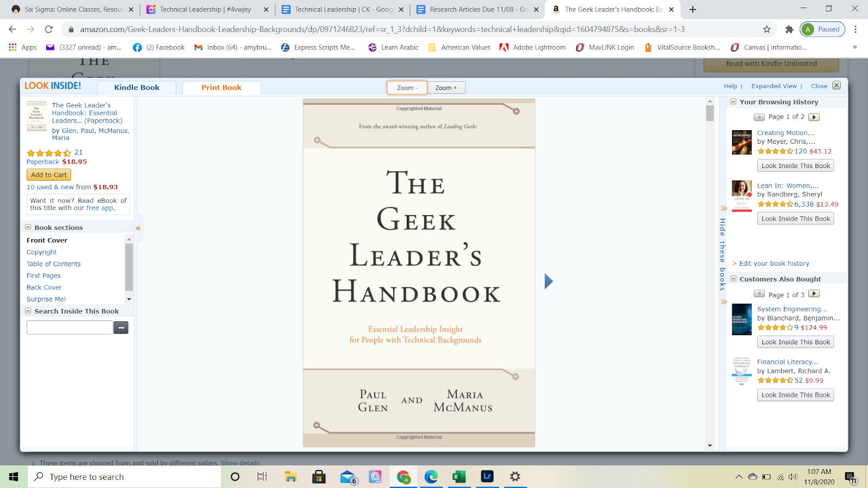Open Chrome from taskbar

click(404, 477)
